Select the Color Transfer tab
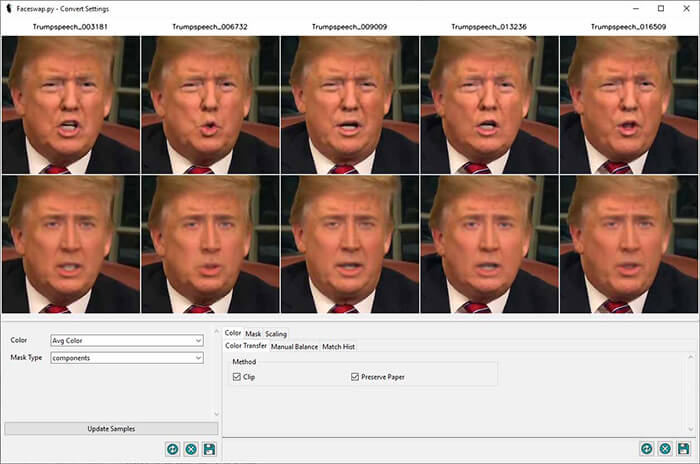Screen dimensions: 700x464 pos(246,347)
